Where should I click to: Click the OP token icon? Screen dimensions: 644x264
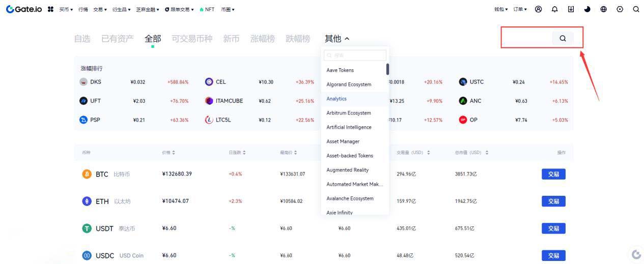click(x=463, y=120)
